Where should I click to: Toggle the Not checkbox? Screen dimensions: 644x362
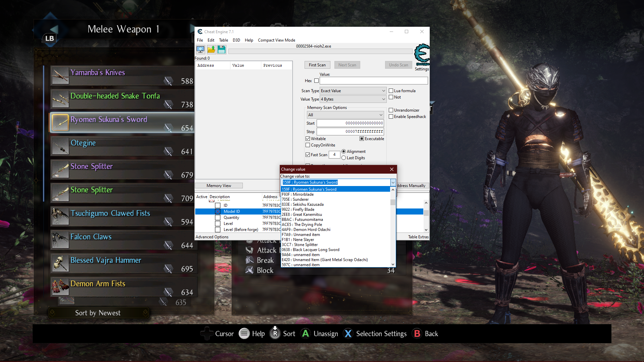391,97
